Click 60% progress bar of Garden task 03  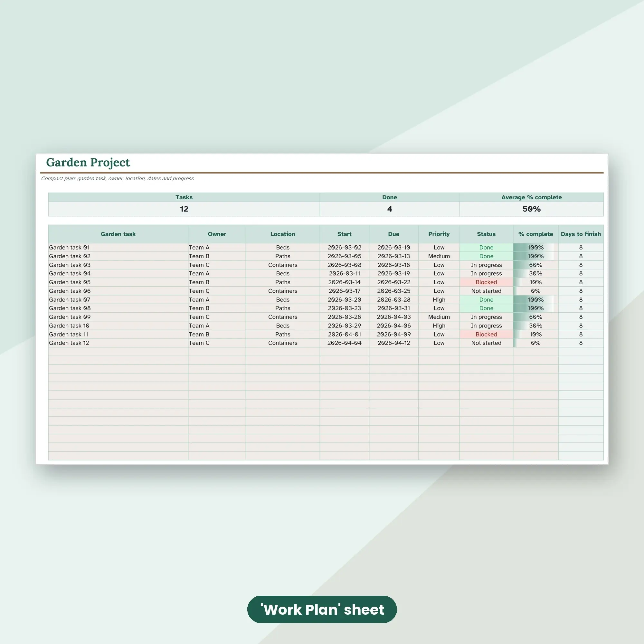click(x=536, y=265)
